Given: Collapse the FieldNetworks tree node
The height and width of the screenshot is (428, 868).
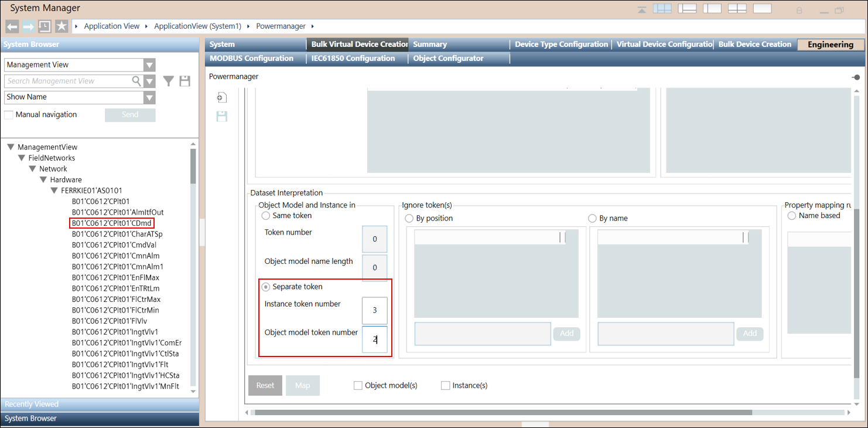Looking at the screenshot, I should click(x=22, y=158).
